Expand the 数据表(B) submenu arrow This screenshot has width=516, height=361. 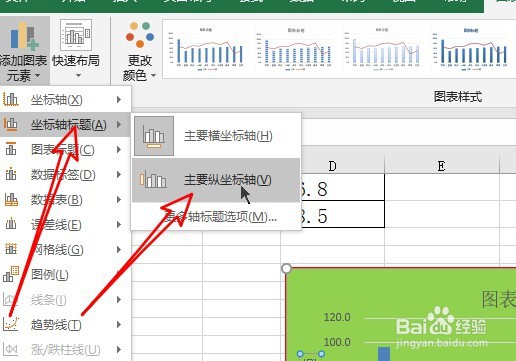click(x=119, y=199)
